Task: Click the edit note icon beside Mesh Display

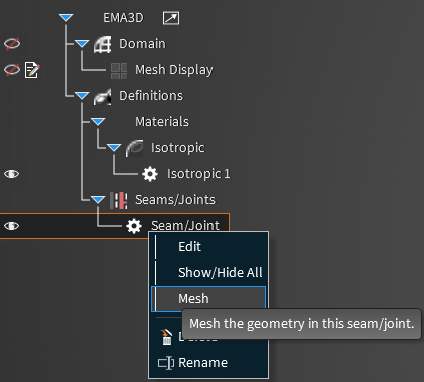Action: click(x=32, y=70)
